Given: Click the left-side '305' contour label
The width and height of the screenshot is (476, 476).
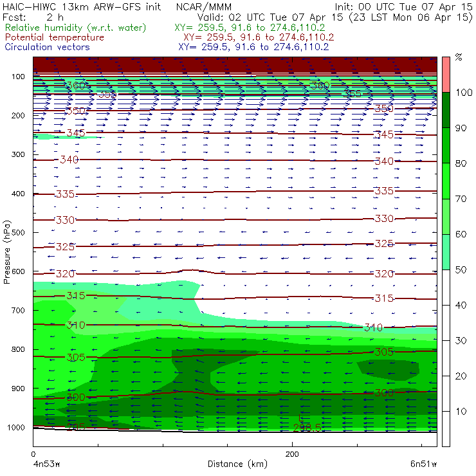Looking at the screenshot, I should [76, 357].
